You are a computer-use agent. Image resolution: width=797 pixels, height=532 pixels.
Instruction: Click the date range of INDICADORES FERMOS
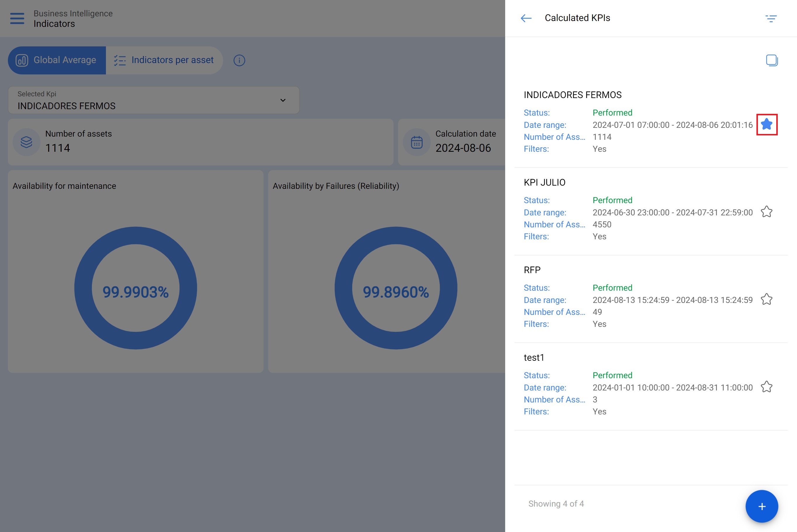coord(672,125)
